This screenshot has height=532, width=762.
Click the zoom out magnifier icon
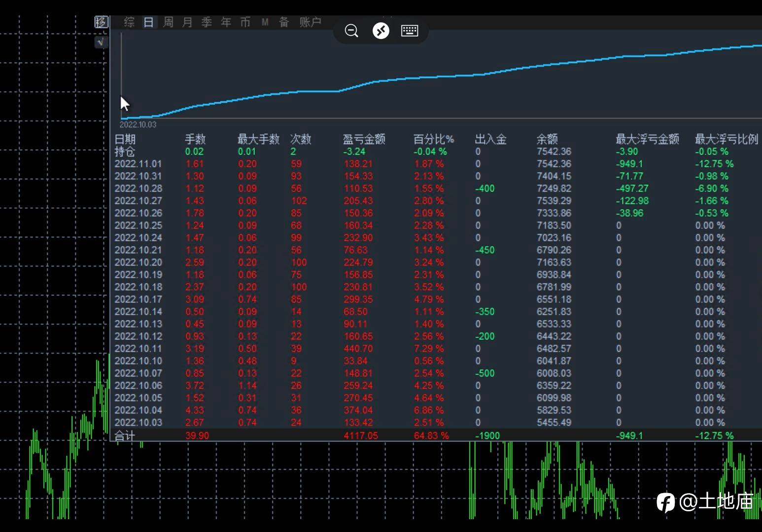tap(351, 31)
